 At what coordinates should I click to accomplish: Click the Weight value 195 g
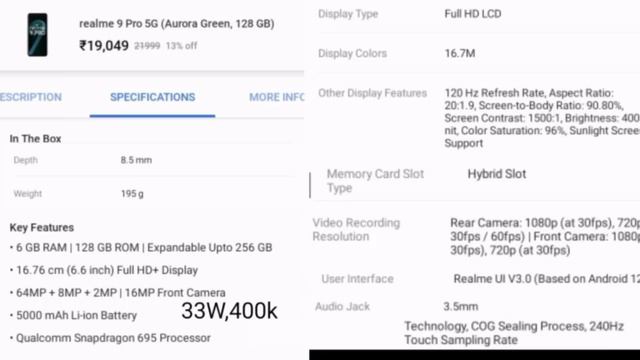tap(132, 194)
